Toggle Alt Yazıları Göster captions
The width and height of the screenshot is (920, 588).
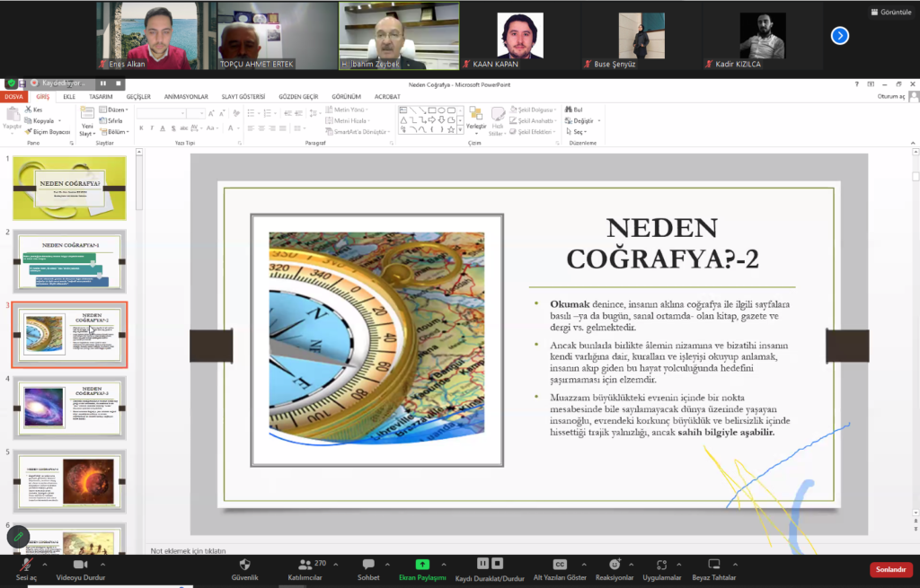tap(560, 565)
